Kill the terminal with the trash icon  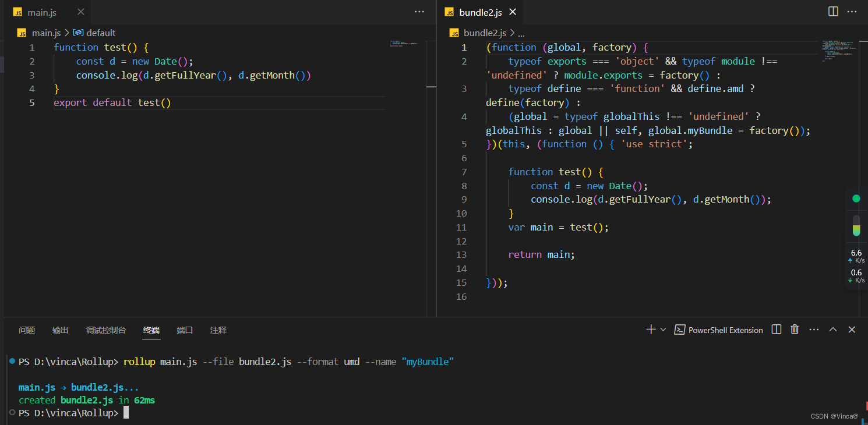coord(795,330)
